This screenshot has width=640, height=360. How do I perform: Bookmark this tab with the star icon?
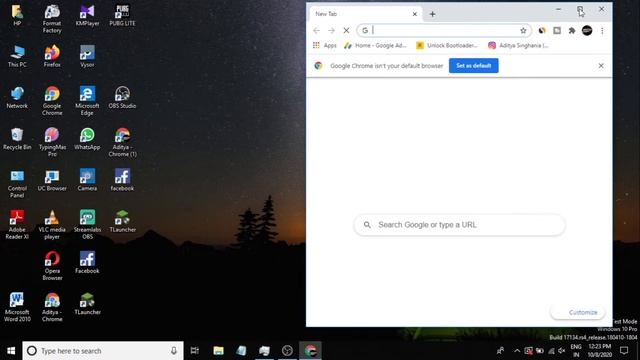523,31
